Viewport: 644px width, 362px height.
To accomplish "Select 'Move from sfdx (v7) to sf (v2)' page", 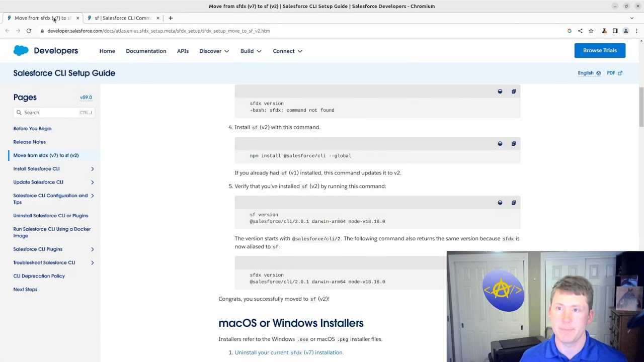I will (x=46, y=155).
